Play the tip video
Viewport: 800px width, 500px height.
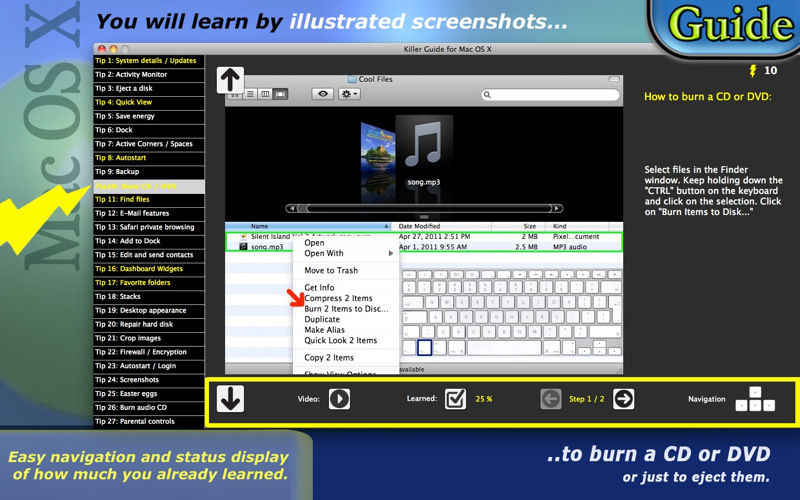pos(339,399)
